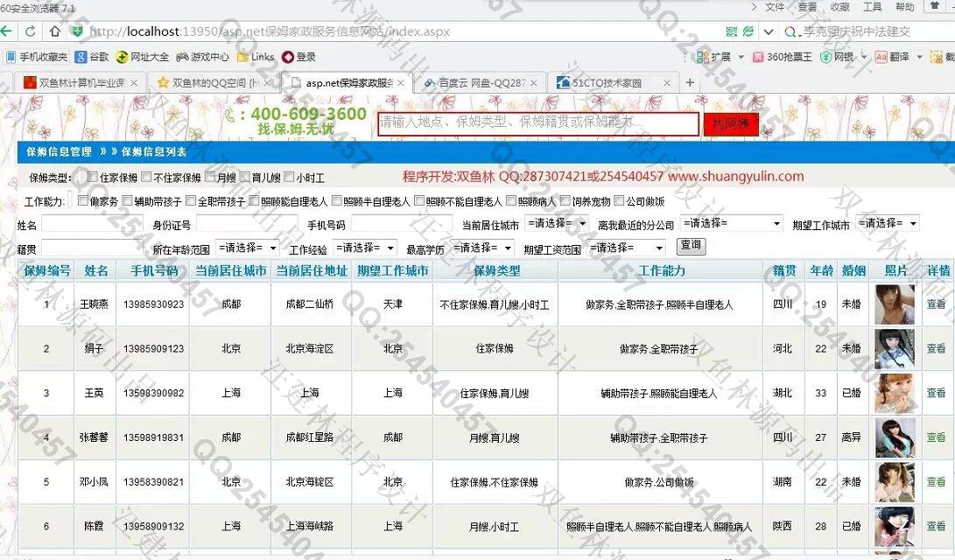
Task: Open 文件 menu
Action: point(775,7)
